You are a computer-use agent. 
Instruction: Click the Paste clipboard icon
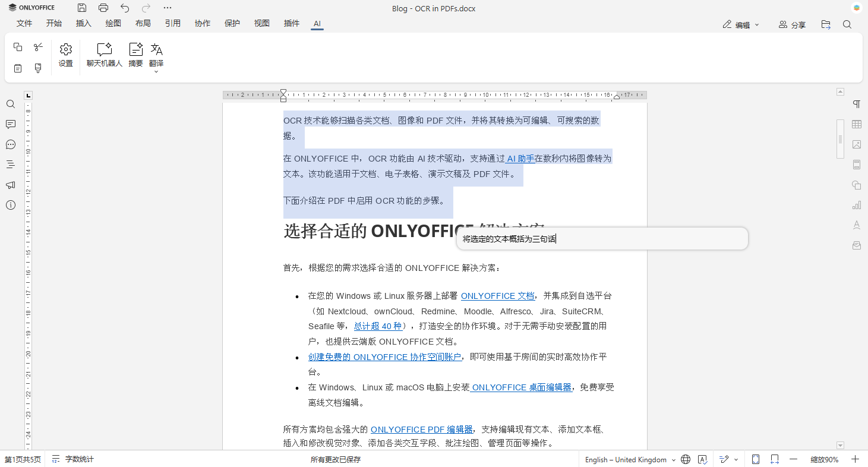(x=18, y=68)
